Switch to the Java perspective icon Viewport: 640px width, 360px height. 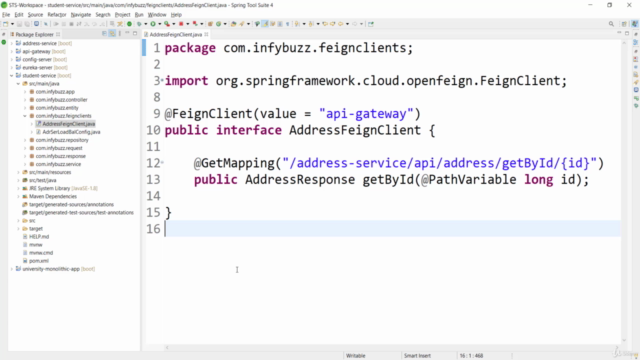pyautogui.click(x=634, y=24)
